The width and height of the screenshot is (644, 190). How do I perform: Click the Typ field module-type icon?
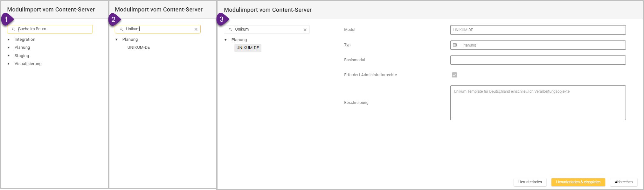pyautogui.click(x=455, y=45)
